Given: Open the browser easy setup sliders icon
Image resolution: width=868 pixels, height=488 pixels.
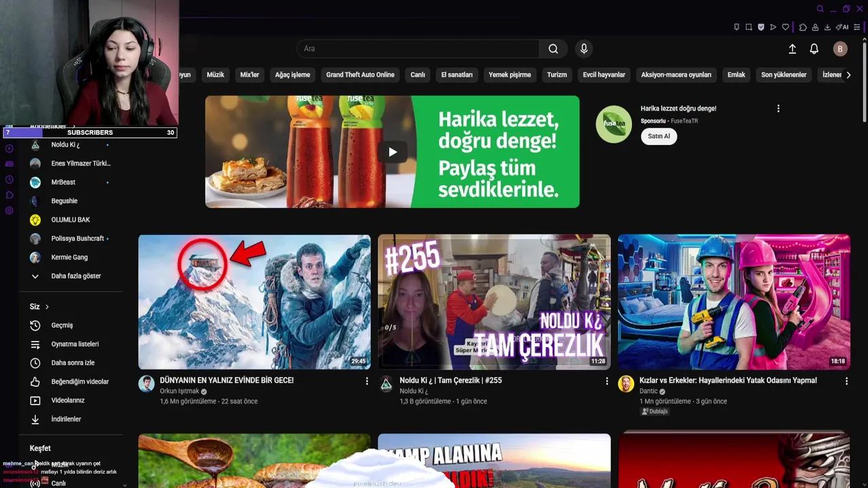Looking at the screenshot, I should tap(856, 27).
